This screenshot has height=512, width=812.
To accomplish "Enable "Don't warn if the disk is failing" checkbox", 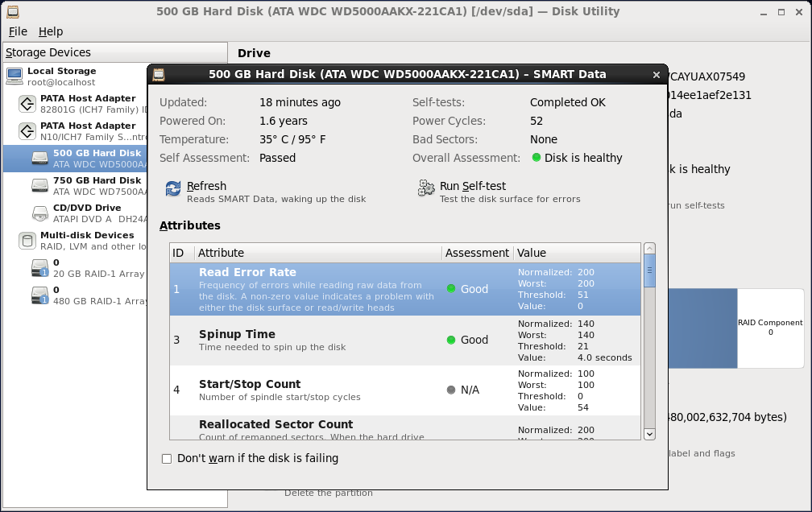I will coord(167,459).
